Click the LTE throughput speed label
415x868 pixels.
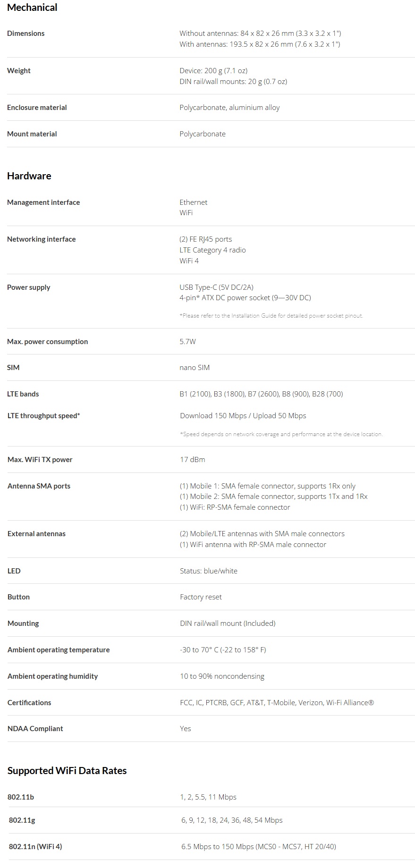point(44,416)
